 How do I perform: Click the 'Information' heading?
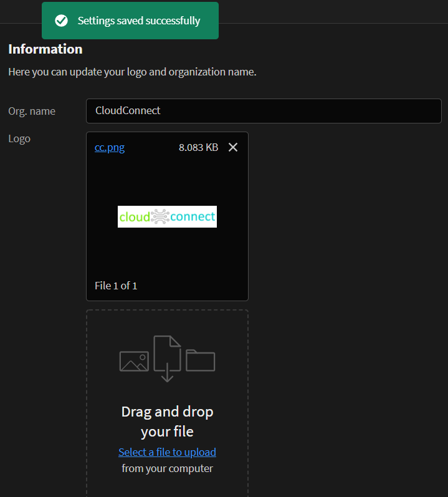45,49
